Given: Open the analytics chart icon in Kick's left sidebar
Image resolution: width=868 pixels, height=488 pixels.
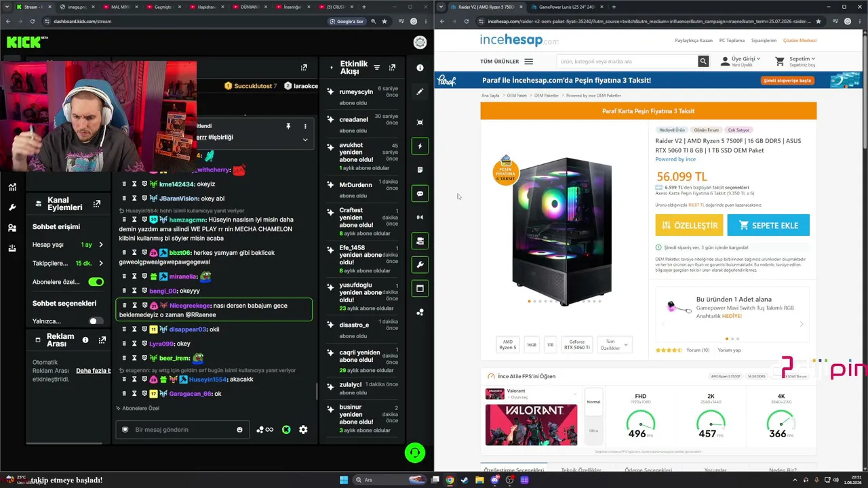Looking at the screenshot, I should coord(12,187).
